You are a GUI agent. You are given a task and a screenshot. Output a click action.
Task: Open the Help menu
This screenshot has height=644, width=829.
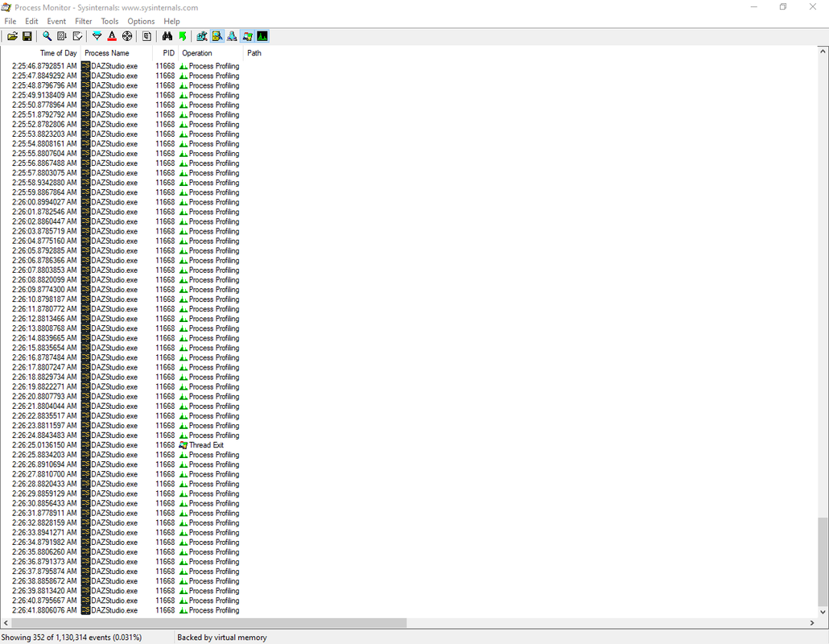pyautogui.click(x=171, y=21)
